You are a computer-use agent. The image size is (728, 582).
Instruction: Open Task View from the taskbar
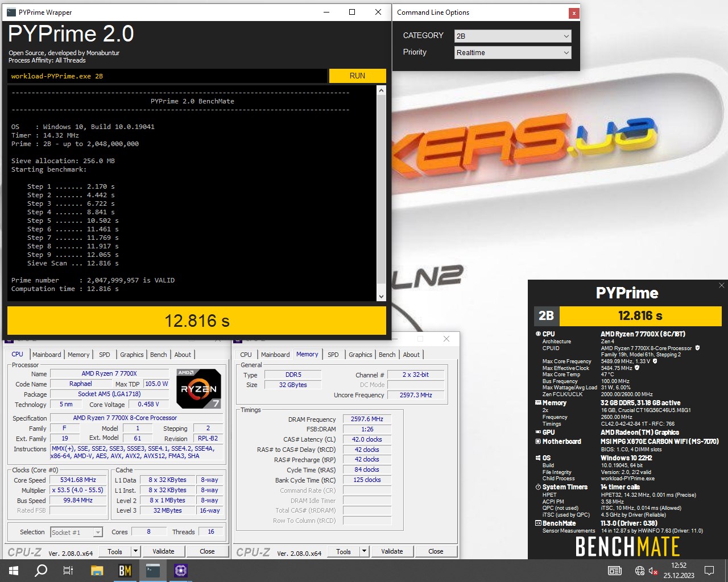tap(68, 571)
